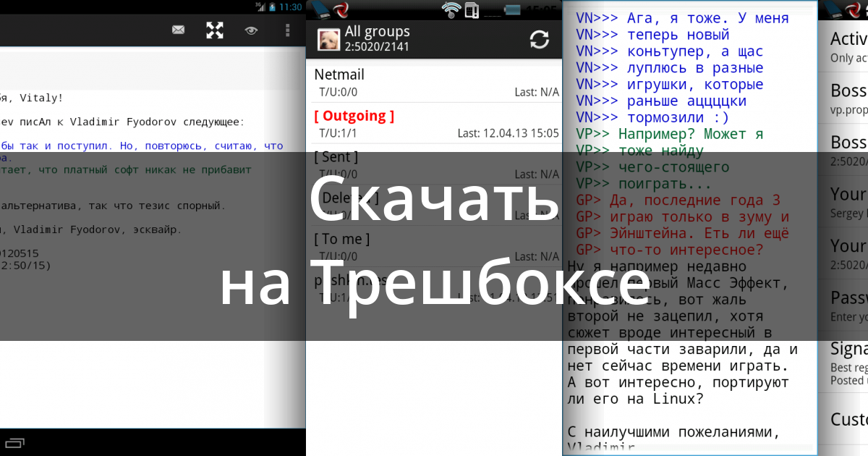Screen dimensions: 868x456
Task: Select the line 'нет сейчас времени играть.'
Action: 678,366
